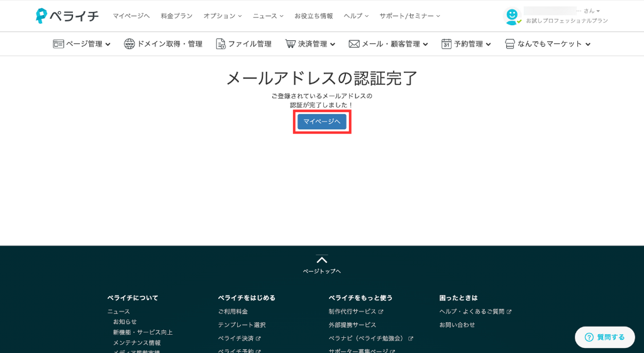Open 料金プラン in top navigation
The image size is (644, 353).
pyautogui.click(x=177, y=16)
